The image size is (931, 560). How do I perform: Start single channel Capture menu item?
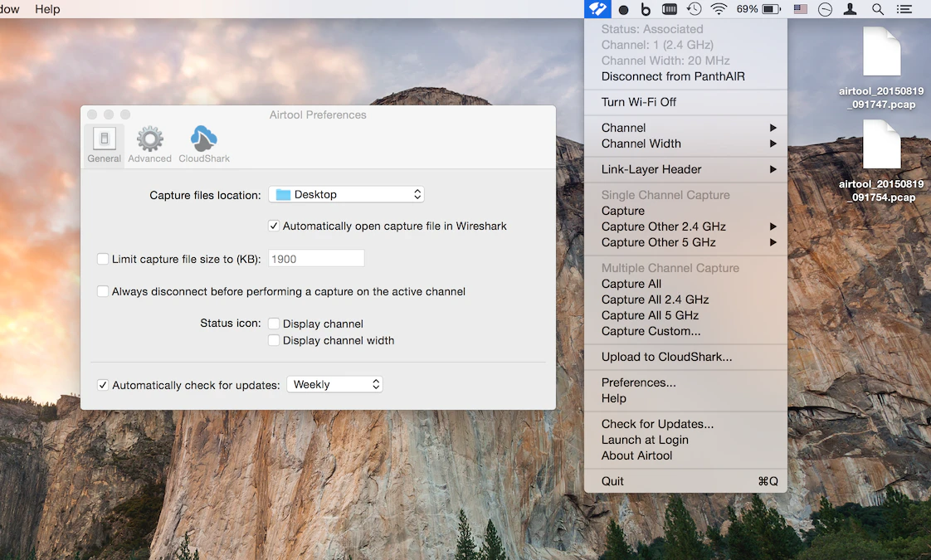[685, 211]
